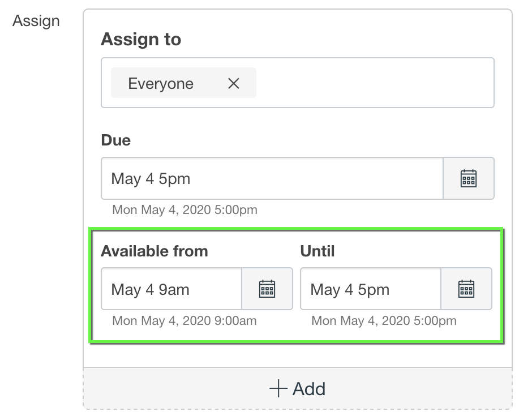
Task: Select the Everyone assignee tag
Action: click(161, 83)
